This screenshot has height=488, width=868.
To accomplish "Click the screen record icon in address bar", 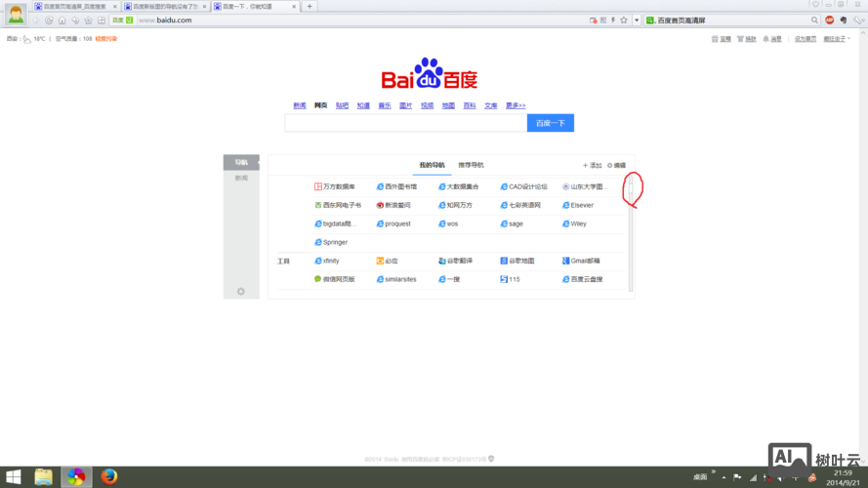I will (594, 20).
